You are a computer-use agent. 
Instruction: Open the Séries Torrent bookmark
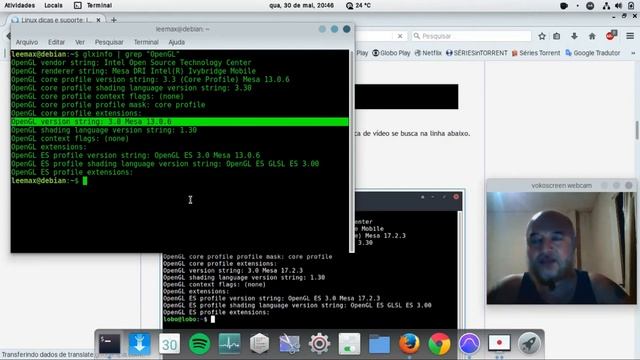pos(536,53)
